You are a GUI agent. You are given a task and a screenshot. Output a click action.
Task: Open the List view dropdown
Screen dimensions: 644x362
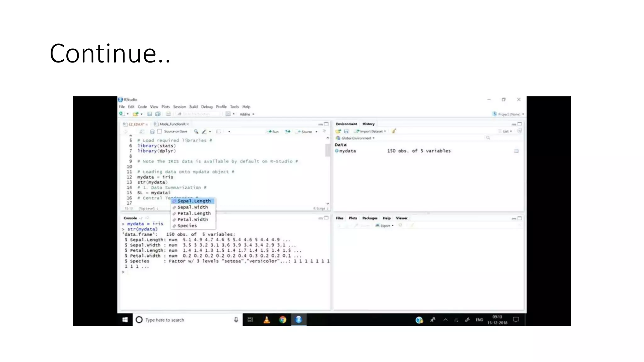click(x=507, y=131)
